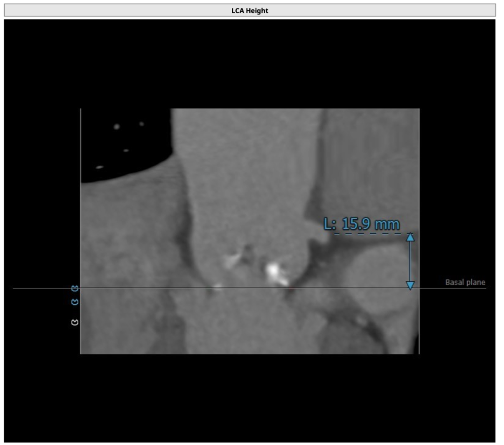
Task: Click the black area below the CT image
Action: 250,396
